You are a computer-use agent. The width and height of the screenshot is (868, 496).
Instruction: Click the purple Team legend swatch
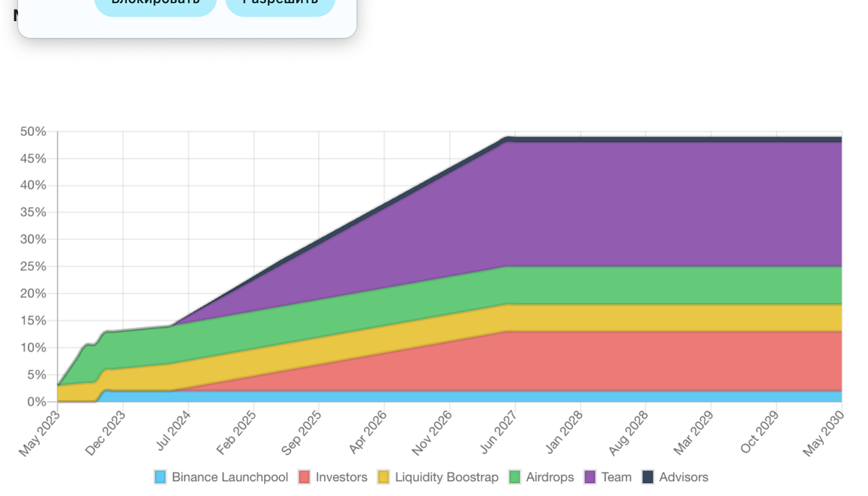[590, 477]
